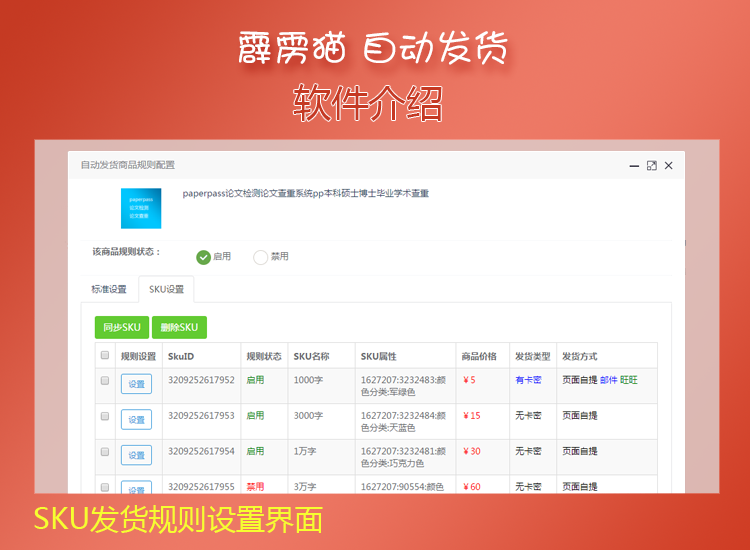
Task: Switch to the SKU设置 tab
Action: pyautogui.click(x=166, y=289)
